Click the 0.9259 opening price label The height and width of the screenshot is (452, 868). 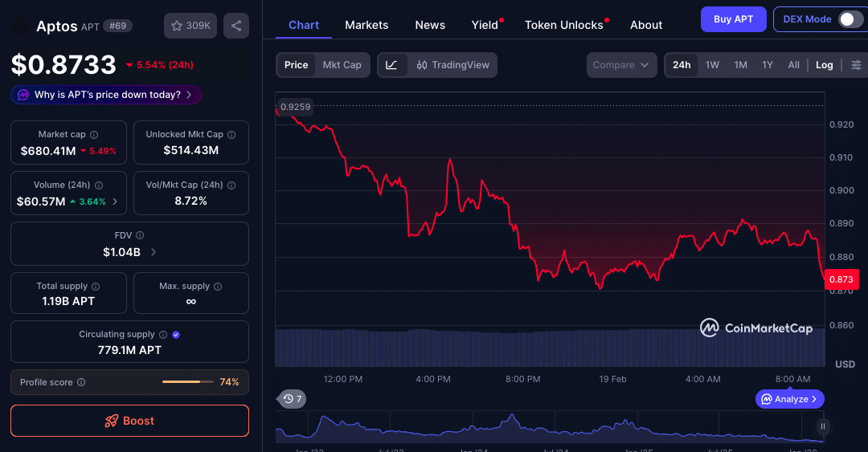coord(295,107)
